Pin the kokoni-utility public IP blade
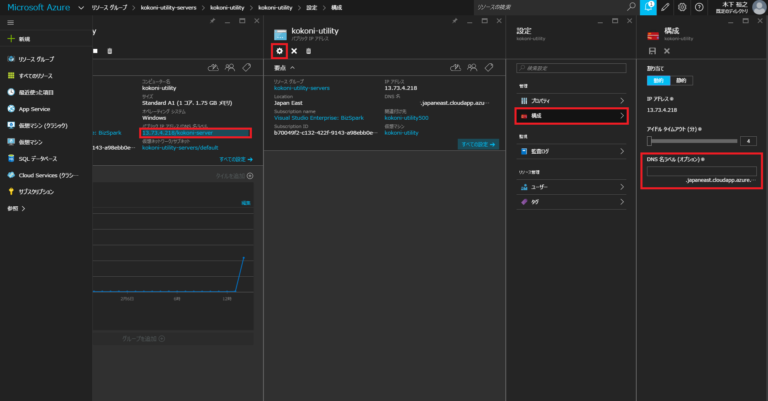The height and width of the screenshot is (401, 768). point(455,21)
